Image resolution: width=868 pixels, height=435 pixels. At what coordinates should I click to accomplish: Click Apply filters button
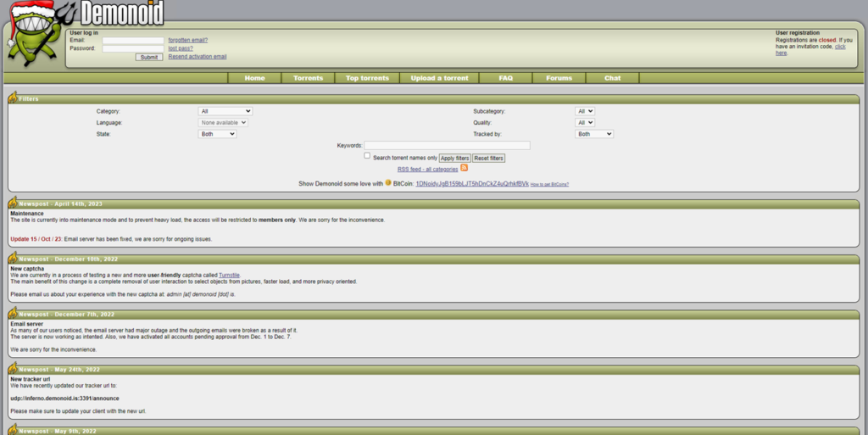point(455,159)
